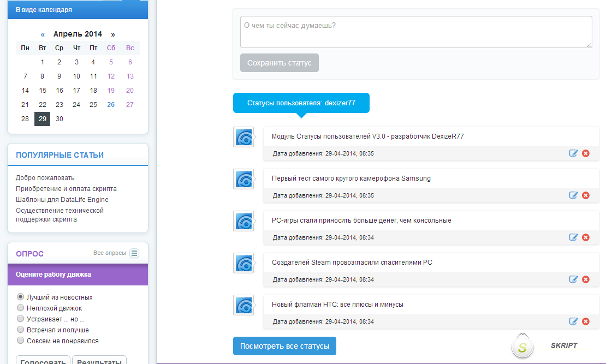
Task: Select 'Неплохой движок' poll option
Action: pyautogui.click(x=21, y=308)
